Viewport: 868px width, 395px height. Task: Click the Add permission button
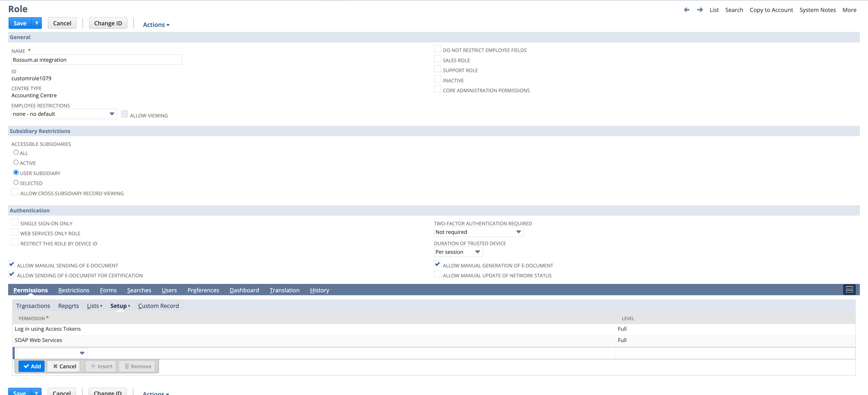[32, 366]
